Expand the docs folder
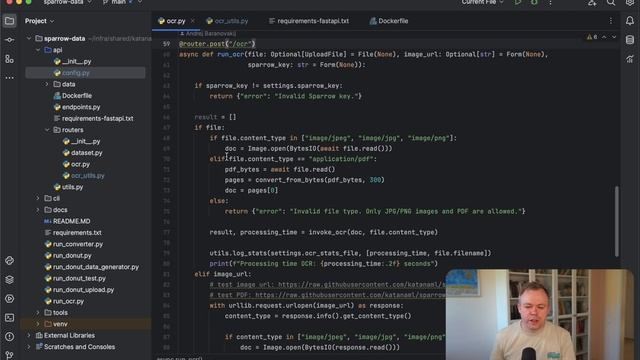 click(x=38, y=210)
